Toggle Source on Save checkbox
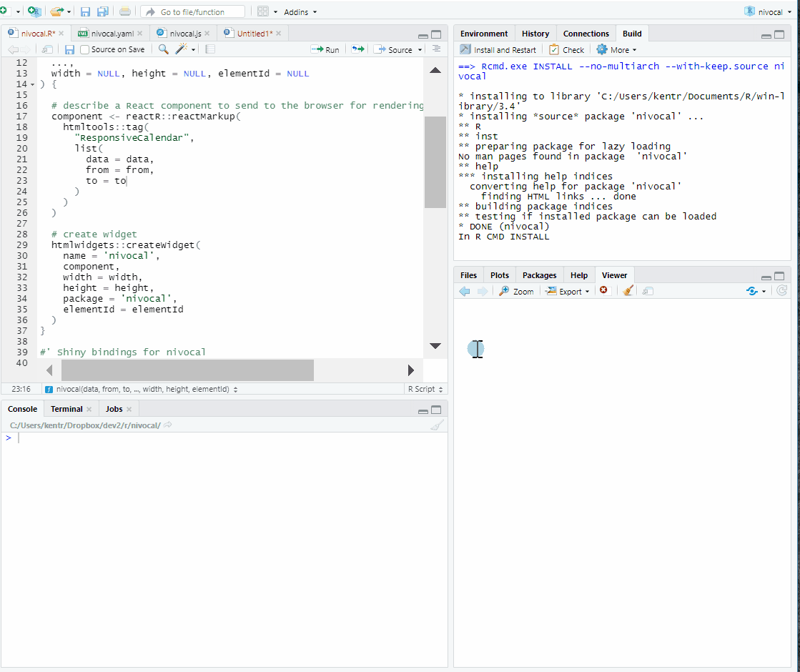The height and width of the screenshot is (672, 800). pos(84,49)
